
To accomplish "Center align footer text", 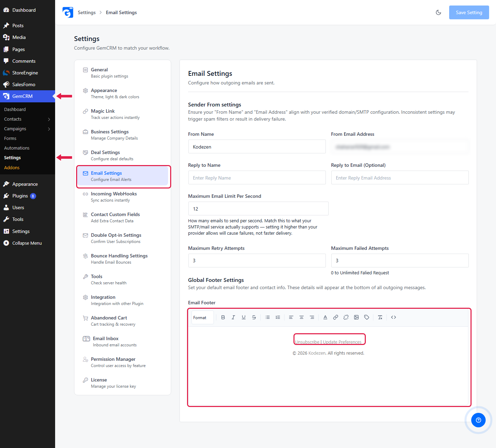I will (x=301, y=317).
